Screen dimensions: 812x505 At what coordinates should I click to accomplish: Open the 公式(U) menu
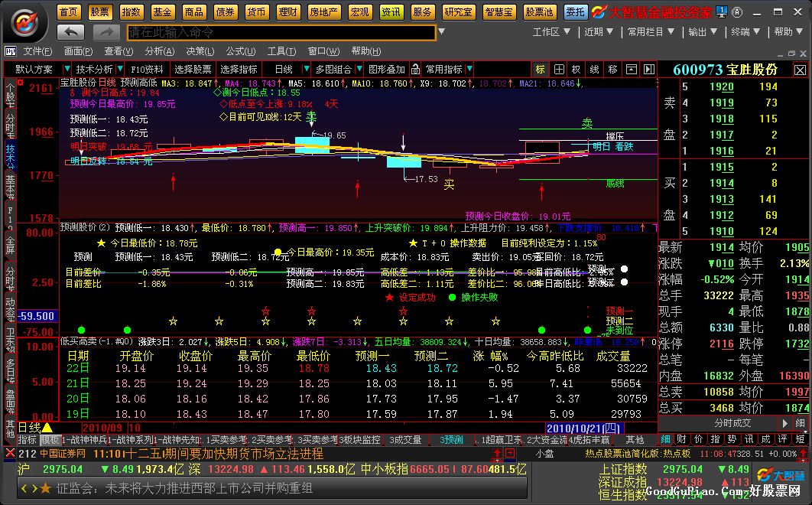(x=240, y=51)
